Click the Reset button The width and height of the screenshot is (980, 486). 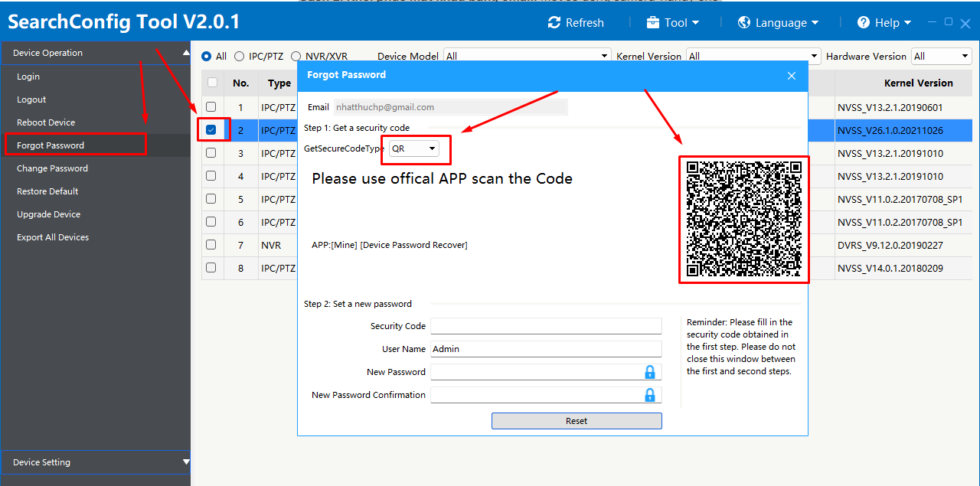(577, 421)
